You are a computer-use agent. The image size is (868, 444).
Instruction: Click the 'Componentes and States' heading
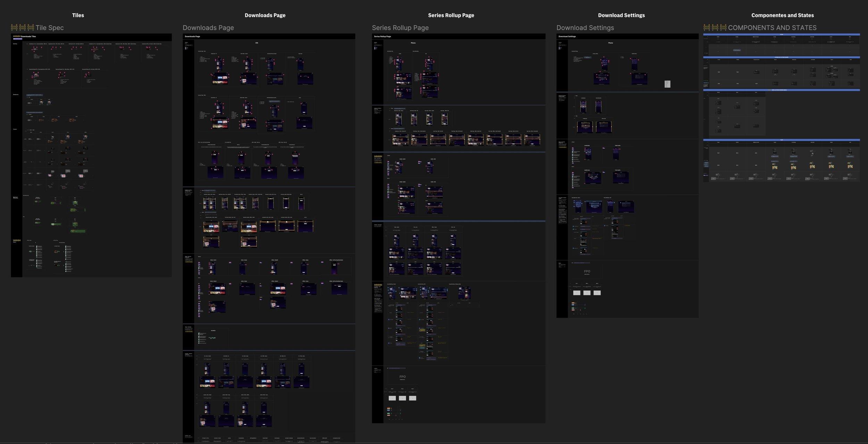click(x=782, y=15)
